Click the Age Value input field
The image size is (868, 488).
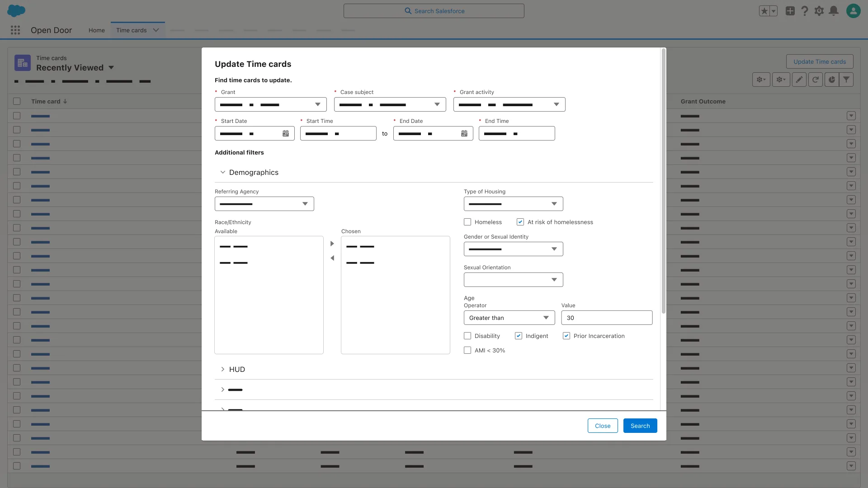point(607,318)
